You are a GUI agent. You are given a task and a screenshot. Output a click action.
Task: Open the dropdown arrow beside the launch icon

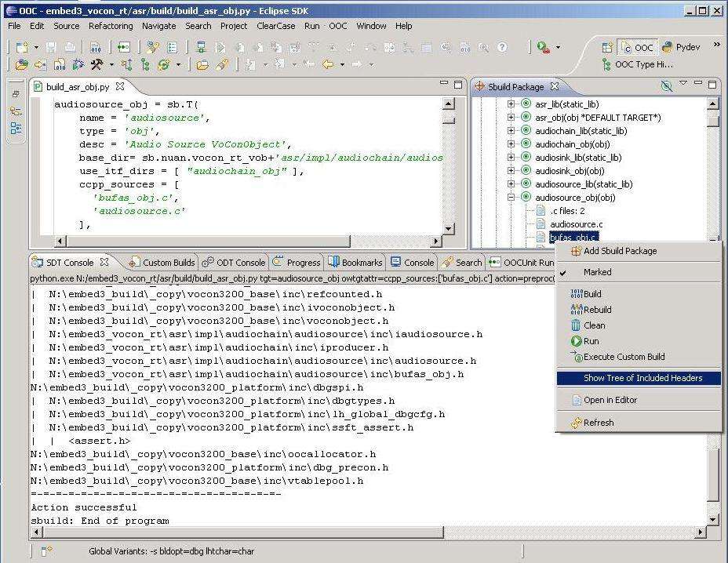pos(558,47)
